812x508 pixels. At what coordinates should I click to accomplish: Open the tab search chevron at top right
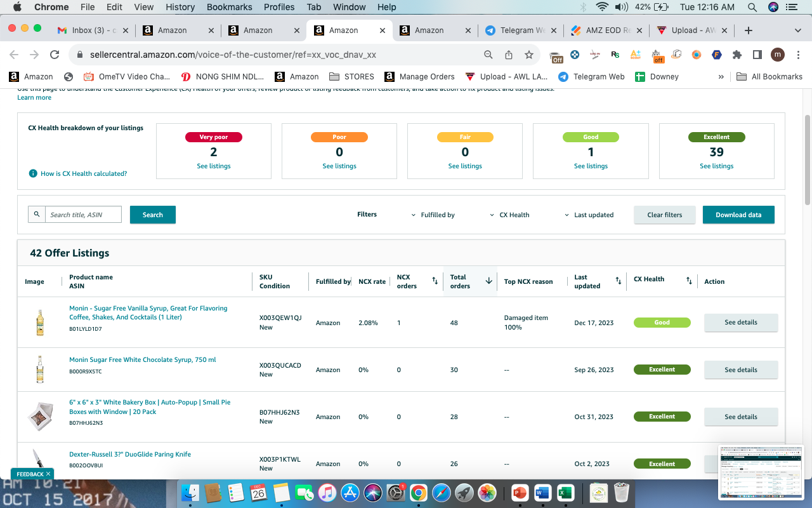[x=797, y=30]
